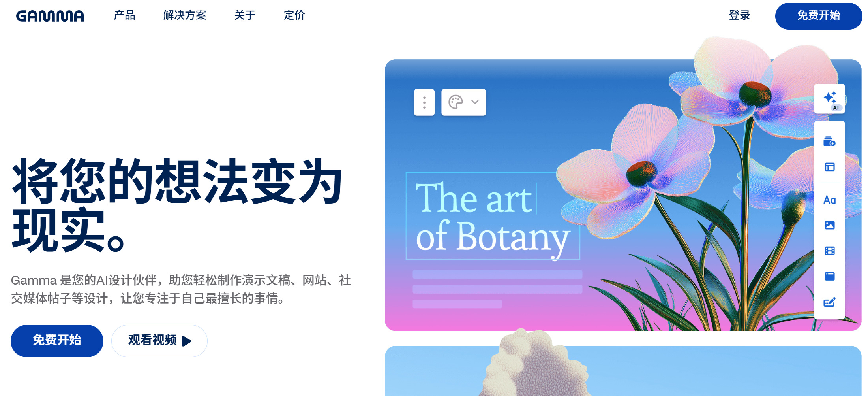868x396 pixels.
Task: Expand the theme palette dropdown
Action: (x=463, y=102)
